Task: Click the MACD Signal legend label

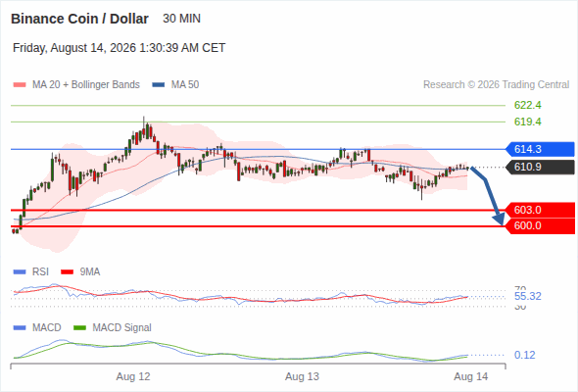Action: pos(122,328)
